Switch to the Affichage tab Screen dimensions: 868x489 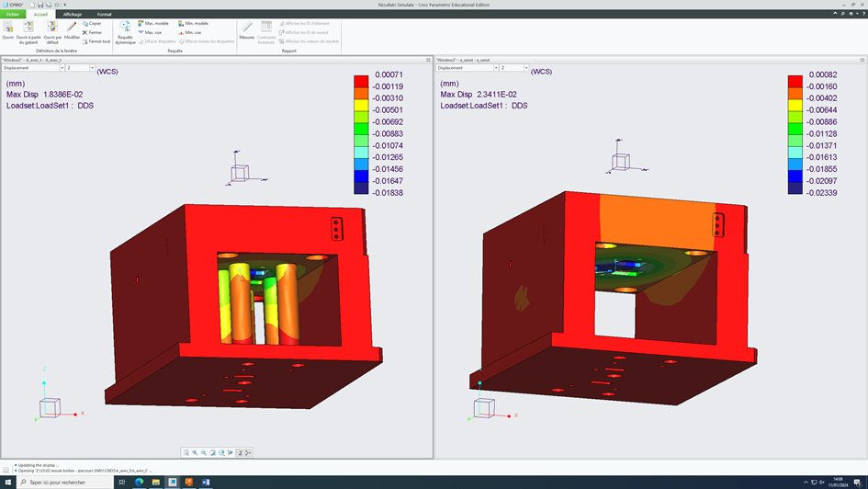coord(72,14)
